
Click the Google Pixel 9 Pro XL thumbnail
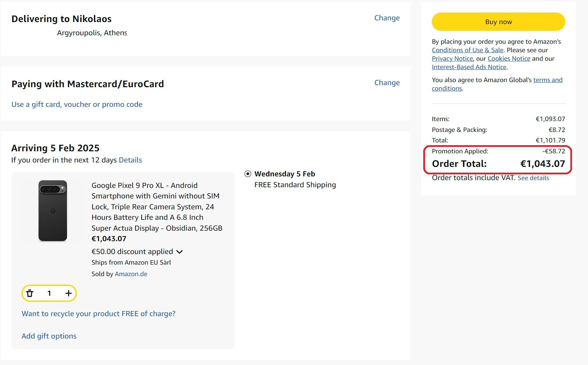pyautogui.click(x=53, y=211)
